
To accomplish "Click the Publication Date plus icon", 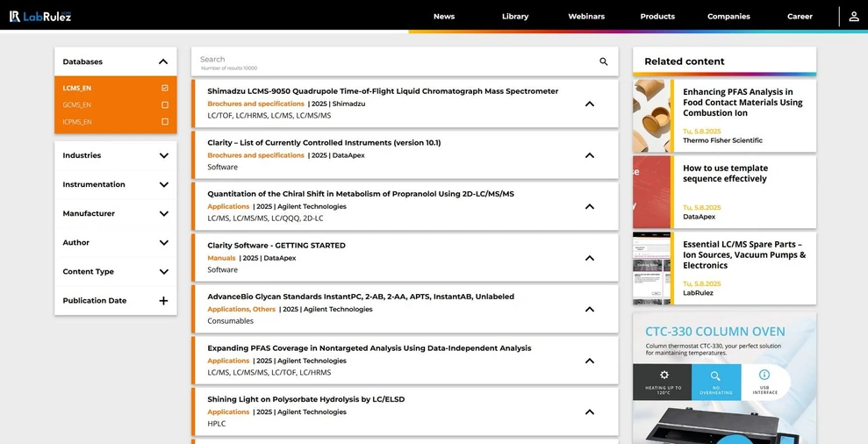I will (163, 301).
